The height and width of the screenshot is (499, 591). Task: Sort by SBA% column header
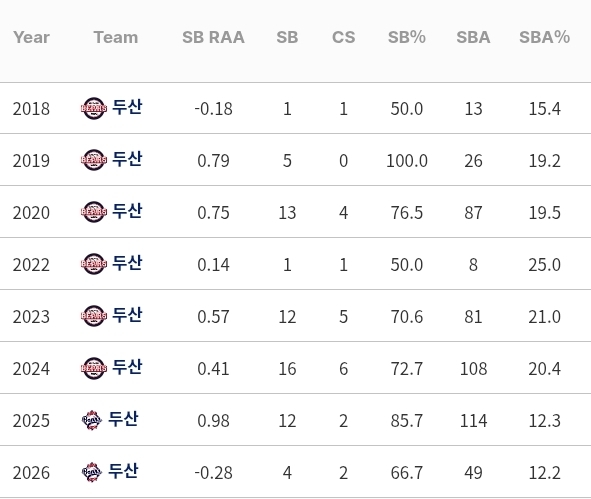[545, 37]
